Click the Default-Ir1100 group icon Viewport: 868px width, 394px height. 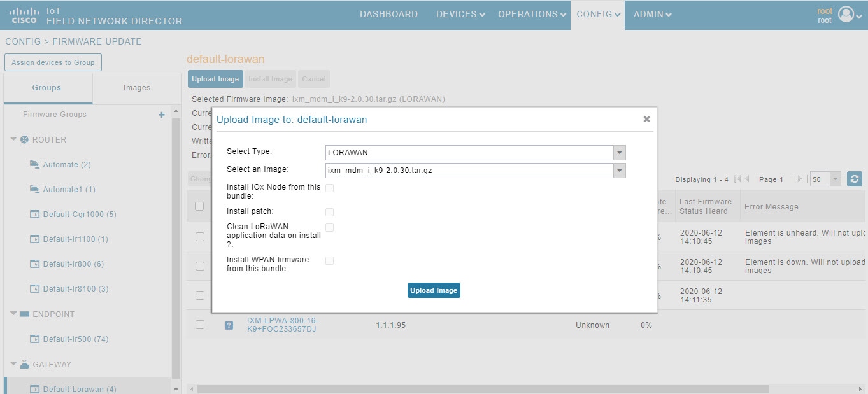(x=35, y=239)
